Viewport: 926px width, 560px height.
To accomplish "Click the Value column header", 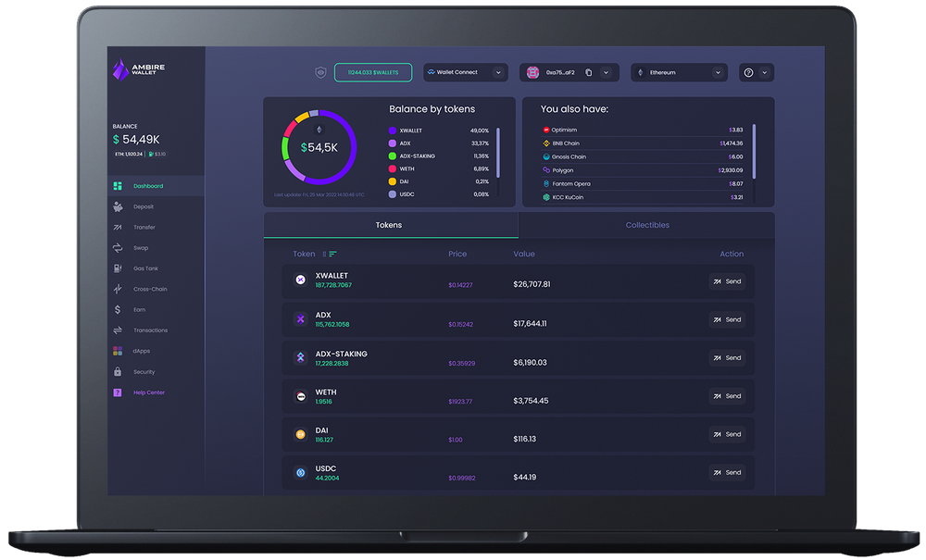I will pos(524,254).
